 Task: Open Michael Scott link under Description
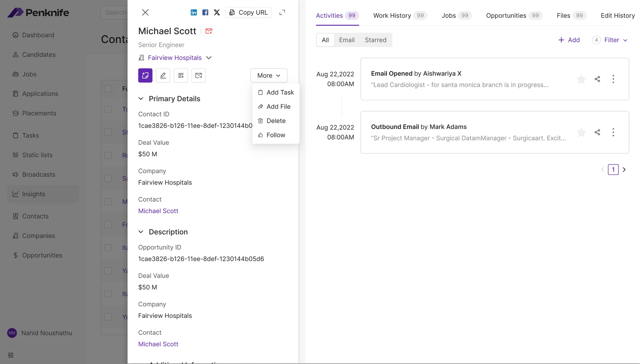[158, 344]
